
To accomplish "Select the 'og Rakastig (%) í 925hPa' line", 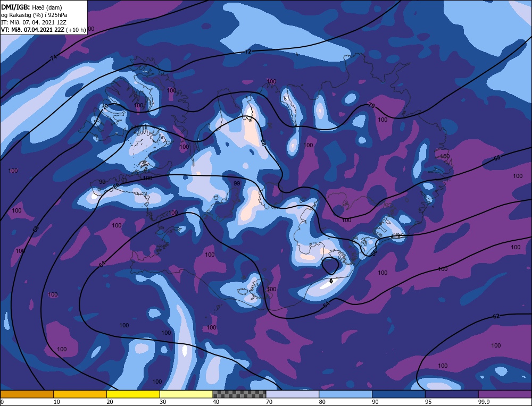I will tap(34, 15).
